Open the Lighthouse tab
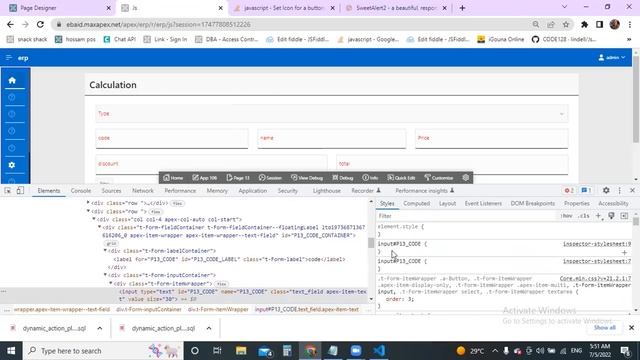This screenshot has width=640, height=360. point(327,191)
